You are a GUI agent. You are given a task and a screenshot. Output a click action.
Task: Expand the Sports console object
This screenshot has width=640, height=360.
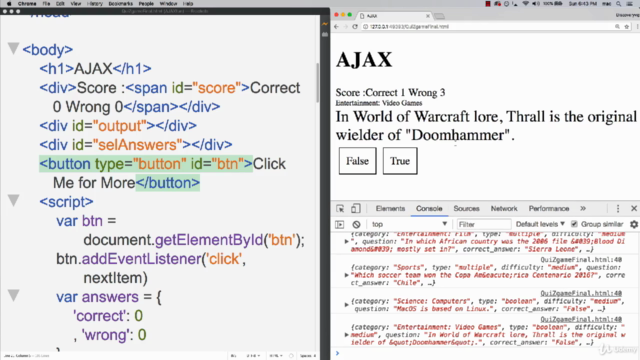347,275
